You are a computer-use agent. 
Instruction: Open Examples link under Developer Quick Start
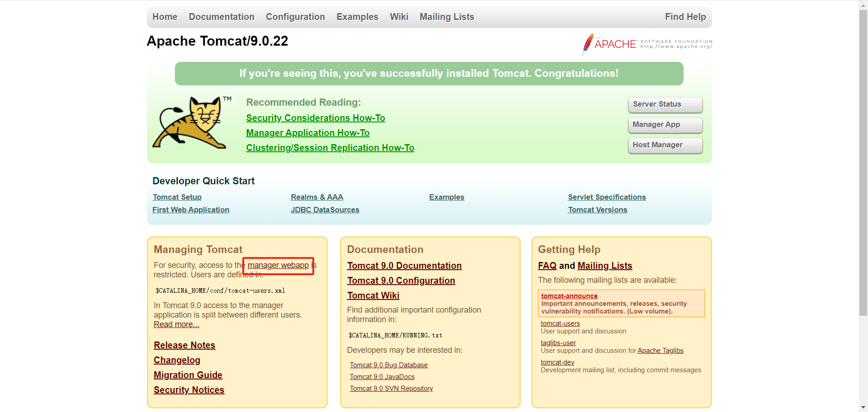point(447,197)
